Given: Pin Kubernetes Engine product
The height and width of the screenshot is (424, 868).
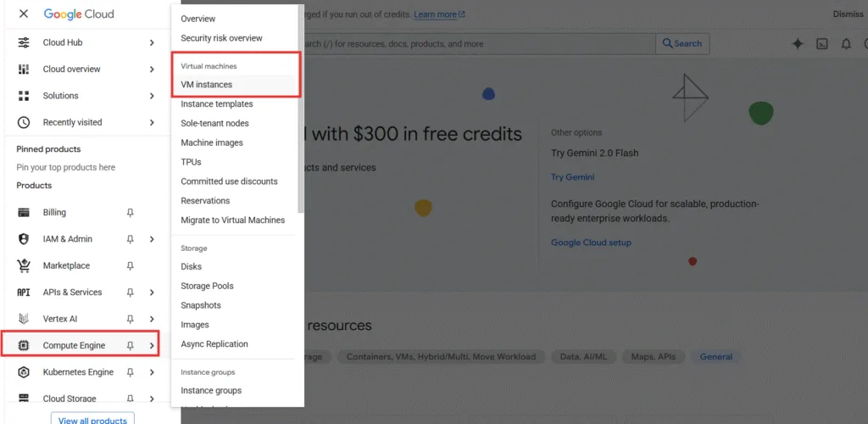Looking at the screenshot, I should (x=130, y=372).
